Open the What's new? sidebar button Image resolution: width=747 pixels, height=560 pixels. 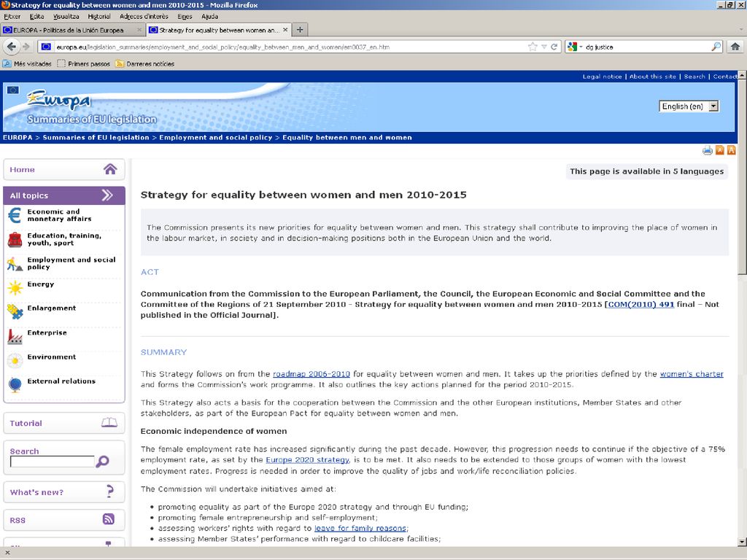pos(64,492)
